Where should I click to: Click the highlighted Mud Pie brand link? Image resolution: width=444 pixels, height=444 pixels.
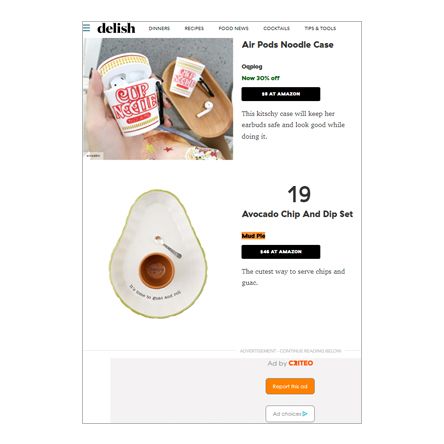tap(253, 236)
